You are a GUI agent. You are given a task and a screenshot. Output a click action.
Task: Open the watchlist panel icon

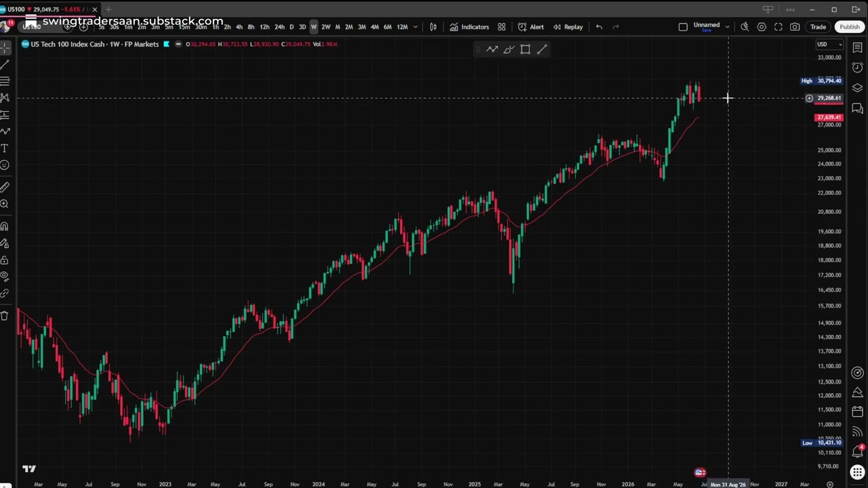858,47
